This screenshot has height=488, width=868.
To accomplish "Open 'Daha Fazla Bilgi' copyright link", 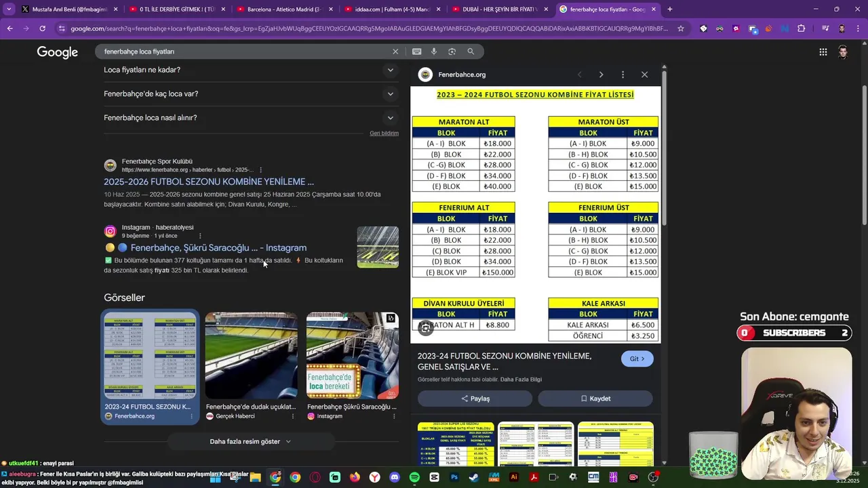I will (x=521, y=380).
